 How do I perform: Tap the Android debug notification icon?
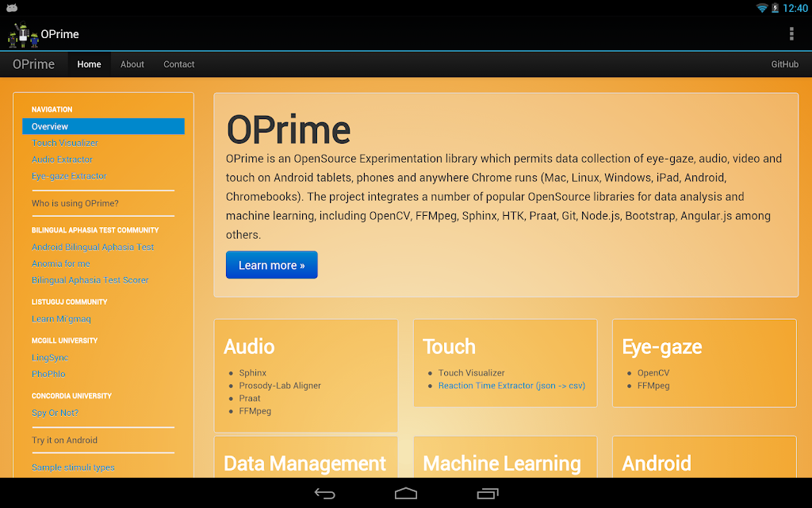click(12, 8)
